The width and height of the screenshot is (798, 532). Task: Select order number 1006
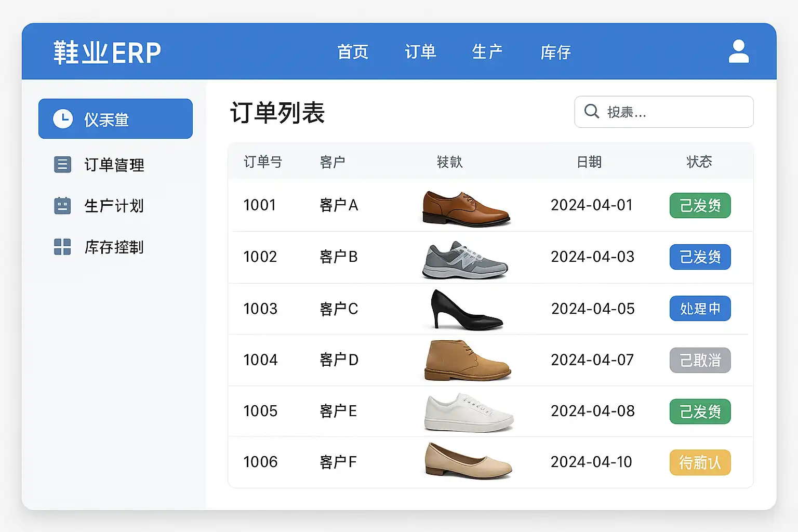(260, 462)
